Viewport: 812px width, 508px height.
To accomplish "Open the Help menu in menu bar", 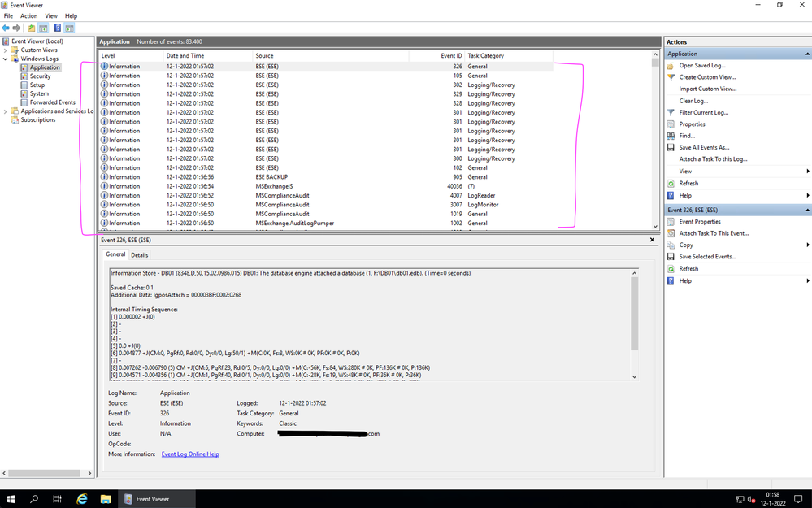I will click(x=71, y=16).
